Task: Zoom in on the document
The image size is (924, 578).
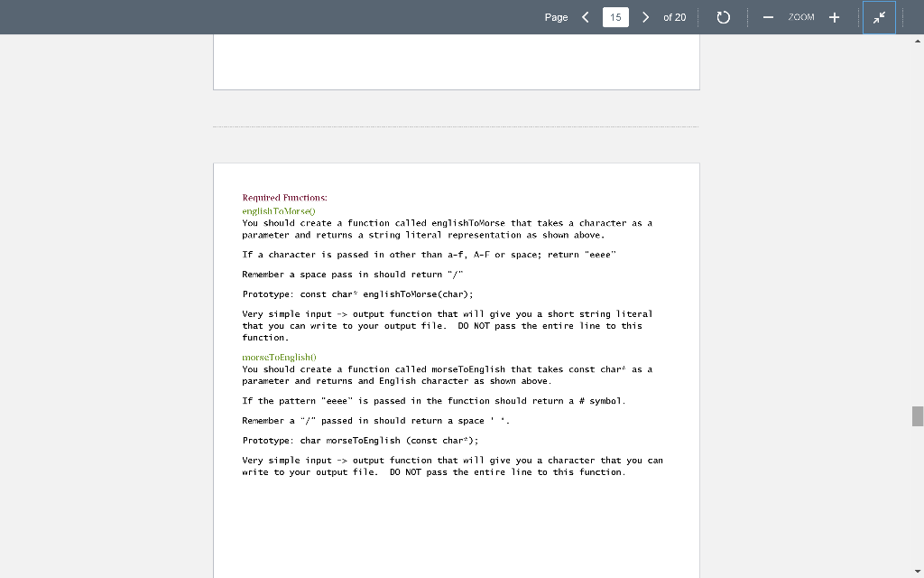Action: click(834, 16)
